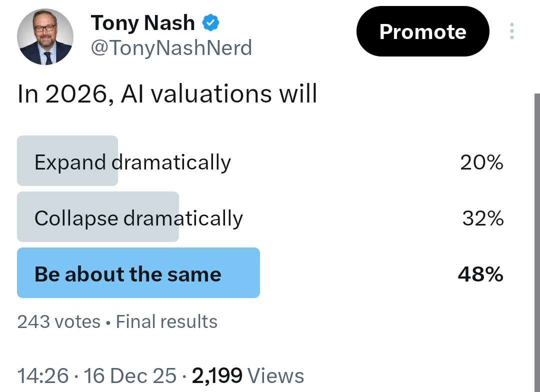Open the three-dot more options menu
The height and width of the screenshot is (392, 540).
click(x=512, y=31)
